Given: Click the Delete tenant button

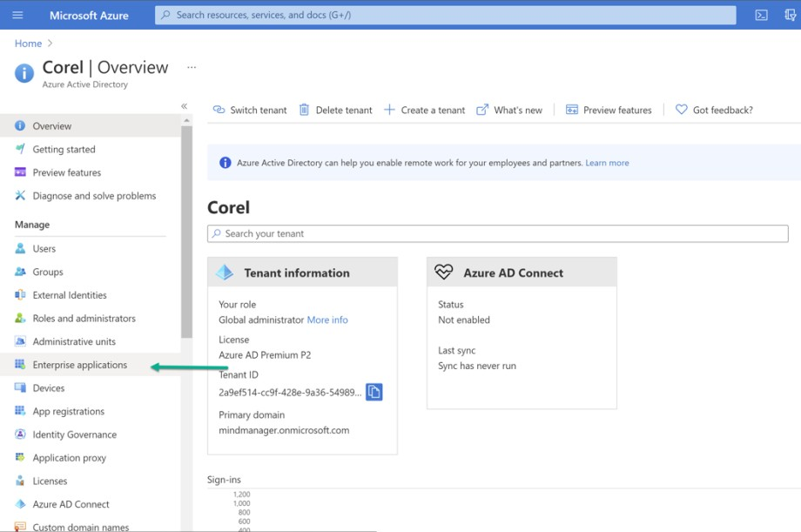Looking at the screenshot, I should (335, 110).
